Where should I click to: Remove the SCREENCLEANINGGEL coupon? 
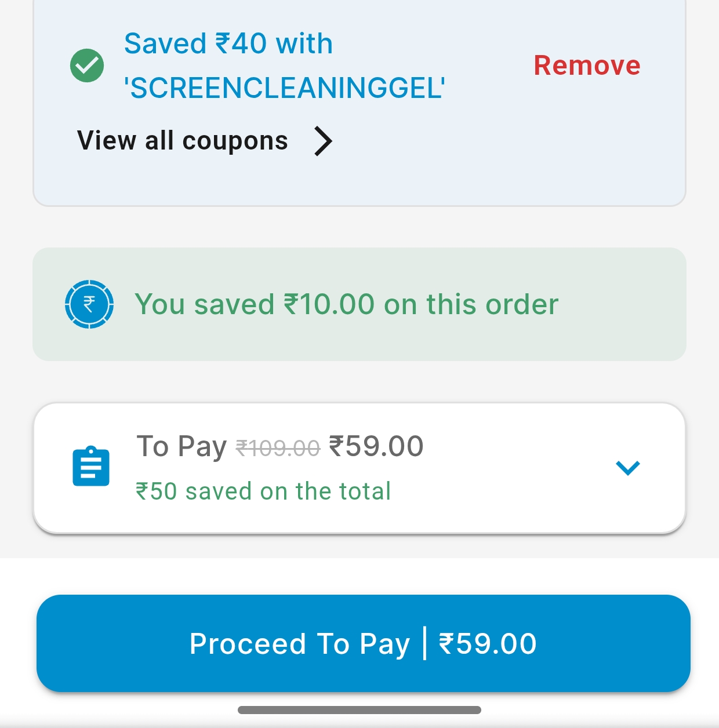pos(587,65)
